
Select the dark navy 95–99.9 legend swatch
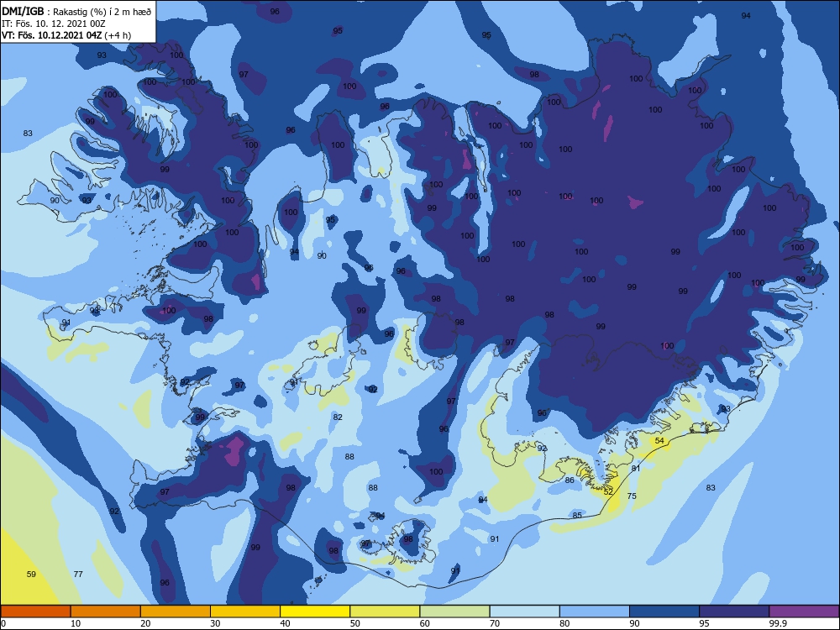click(734, 612)
